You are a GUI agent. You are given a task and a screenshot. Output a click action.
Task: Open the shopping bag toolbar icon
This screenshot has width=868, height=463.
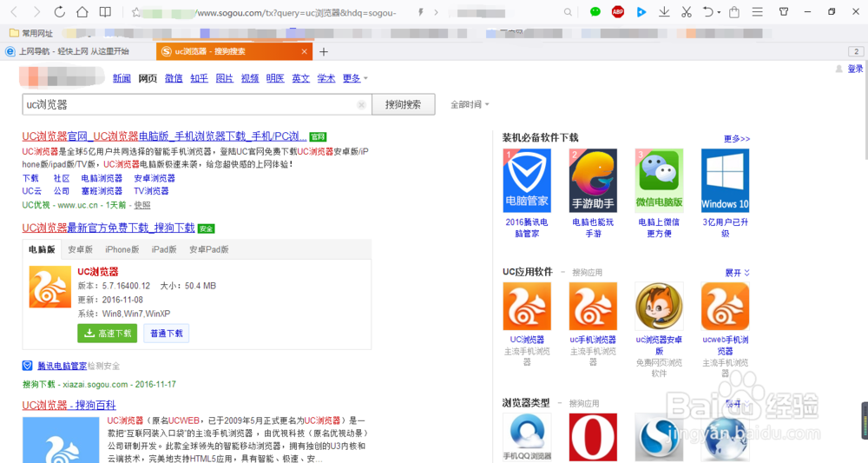(734, 11)
